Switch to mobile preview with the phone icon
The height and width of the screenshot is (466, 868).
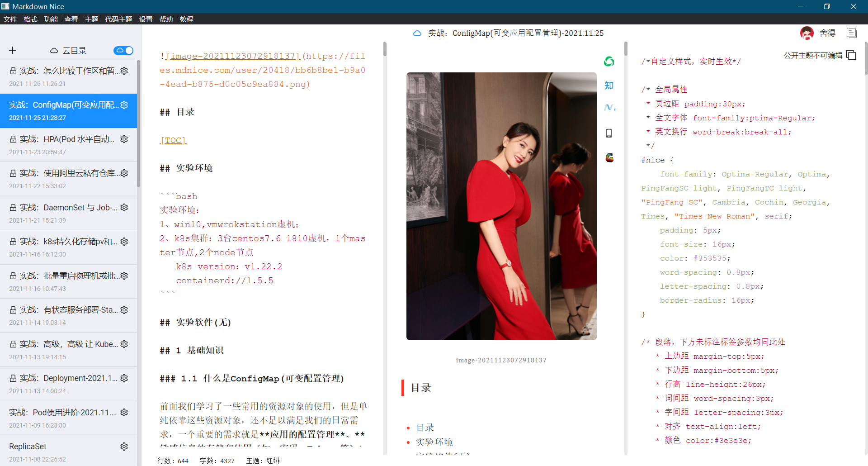pos(609,133)
